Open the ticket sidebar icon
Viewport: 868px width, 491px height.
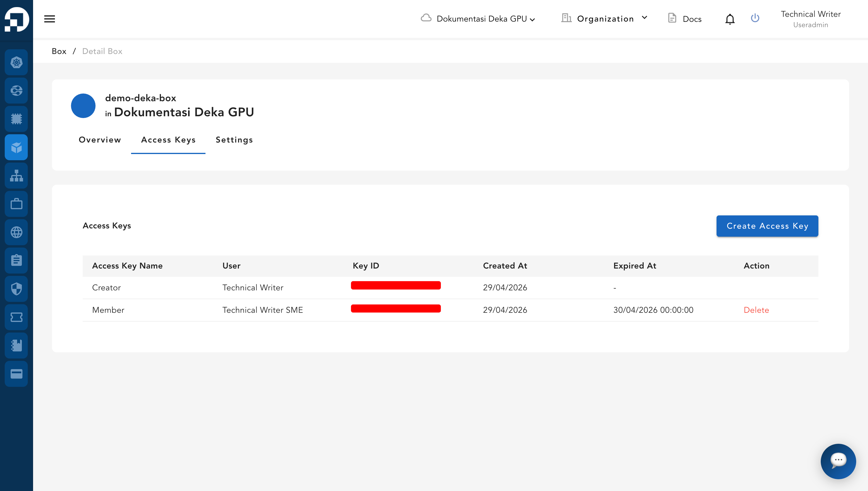16,317
